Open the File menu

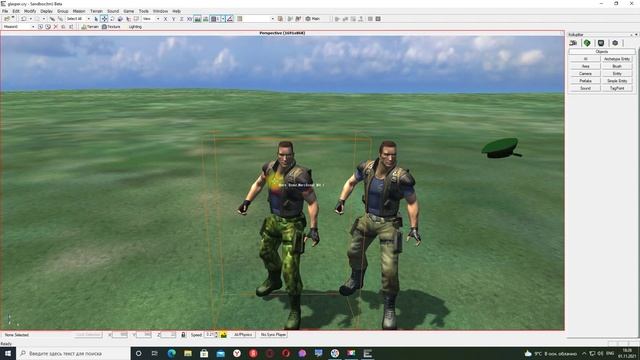[x=5, y=11]
